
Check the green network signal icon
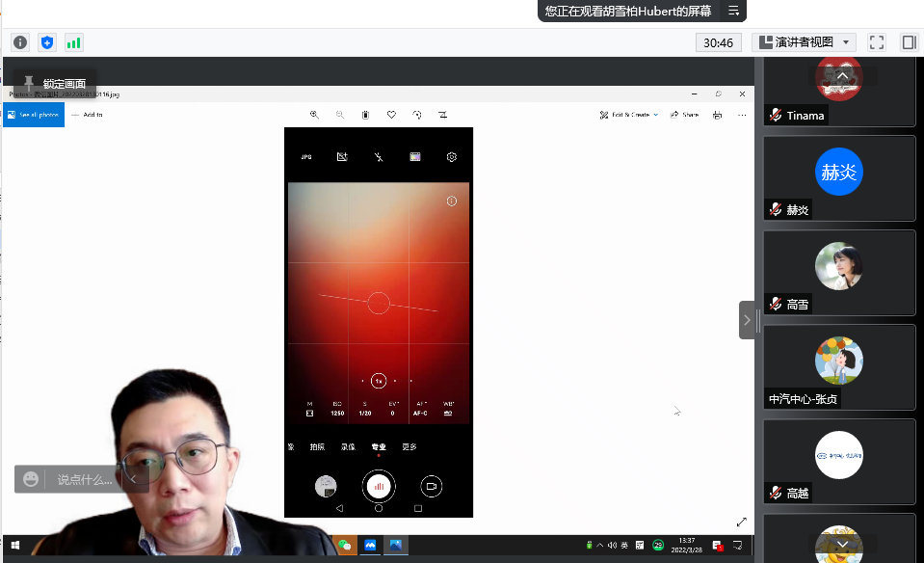tap(74, 42)
